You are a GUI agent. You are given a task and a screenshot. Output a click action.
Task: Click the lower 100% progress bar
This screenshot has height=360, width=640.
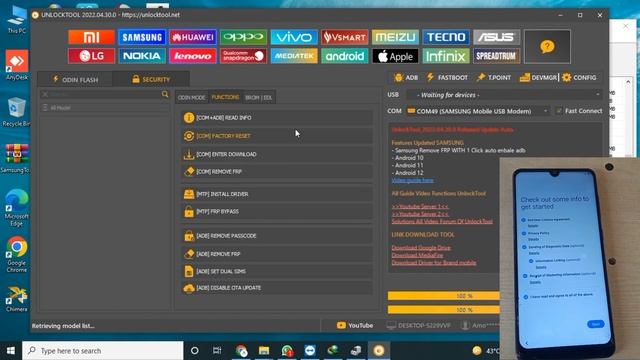444,310
